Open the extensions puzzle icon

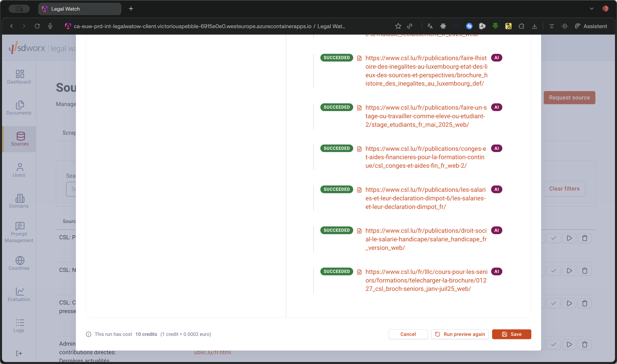[521, 26]
